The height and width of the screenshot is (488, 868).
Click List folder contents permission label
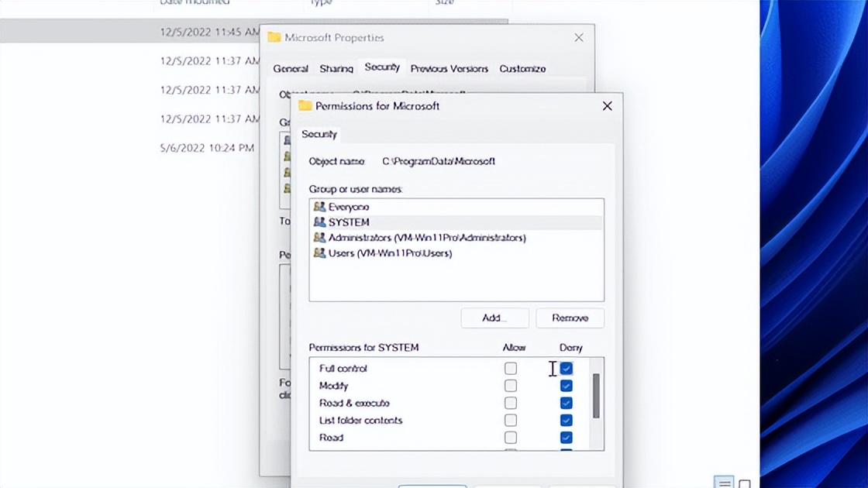[360, 420]
